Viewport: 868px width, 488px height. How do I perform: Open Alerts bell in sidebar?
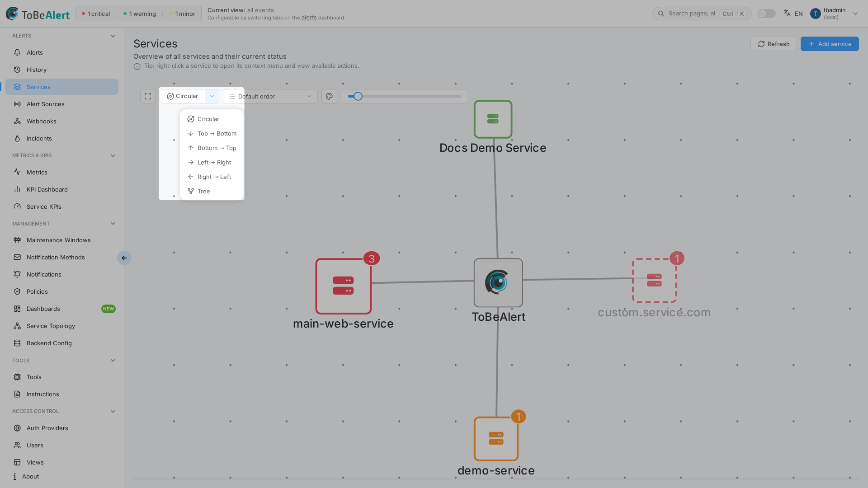[x=62, y=52]
